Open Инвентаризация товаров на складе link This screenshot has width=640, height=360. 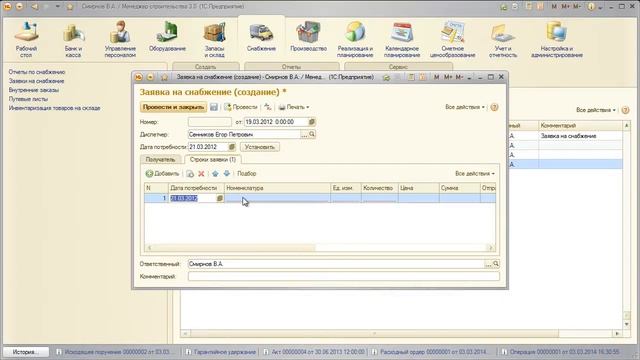pyautogui.click(x=54, y=108)
